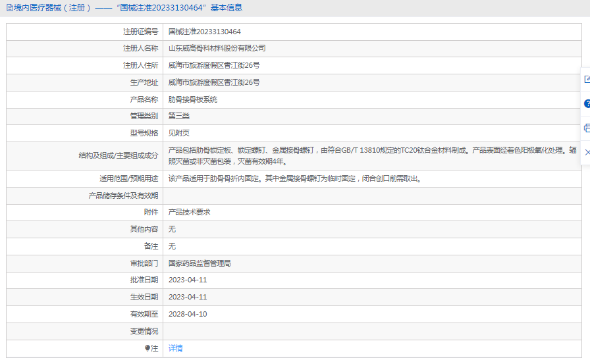Click the 型号规格 field label

(x=144, y=133)
